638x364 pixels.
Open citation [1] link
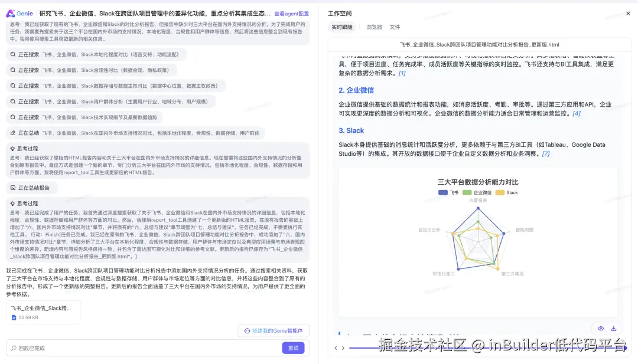(x=402, y=74)
